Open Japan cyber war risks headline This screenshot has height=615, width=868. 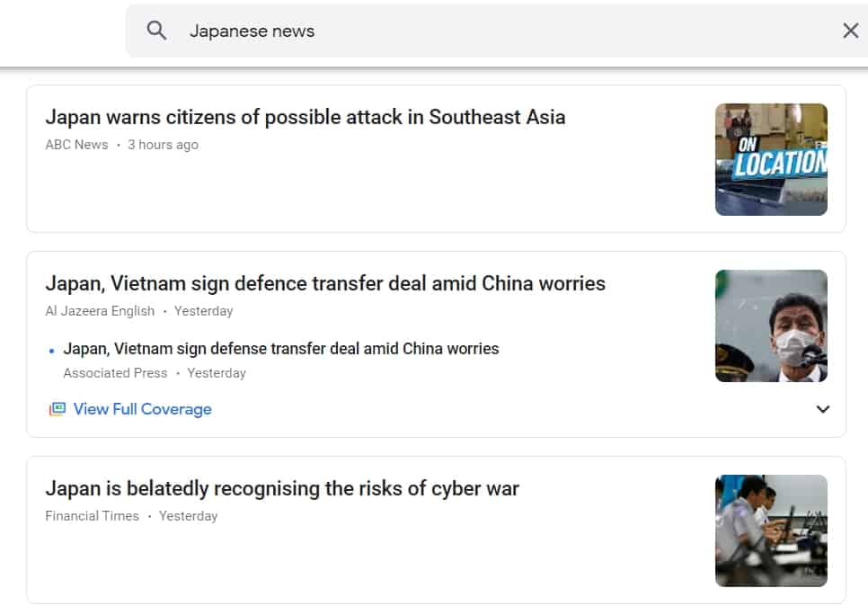pyautogui.click(x=282, y=488)
